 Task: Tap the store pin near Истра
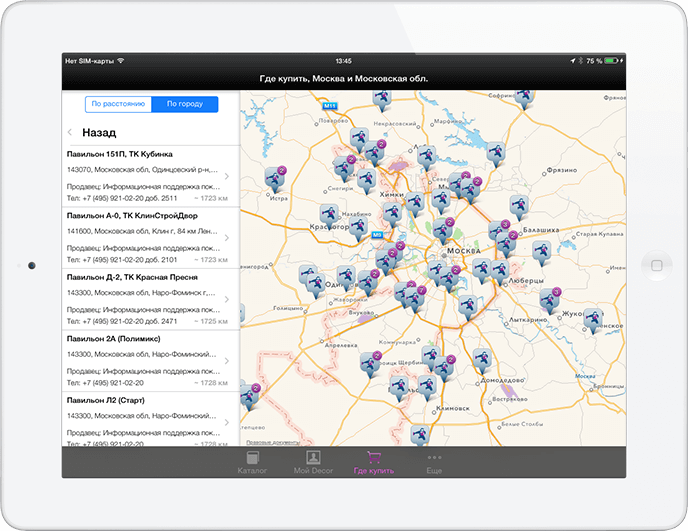(274, 179)
